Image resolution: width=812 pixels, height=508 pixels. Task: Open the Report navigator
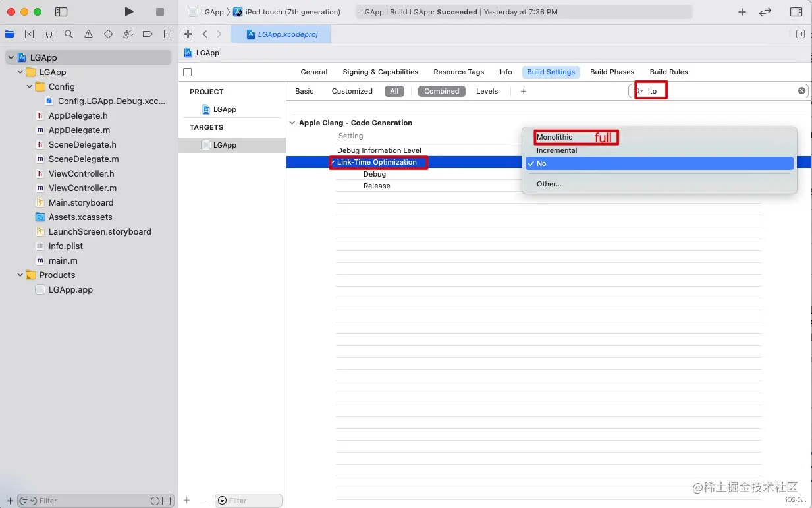[x=167, y=34]
